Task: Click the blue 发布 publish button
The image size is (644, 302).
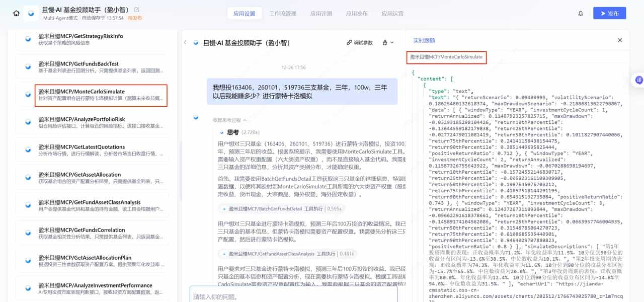Action: (x=609, y=14)
